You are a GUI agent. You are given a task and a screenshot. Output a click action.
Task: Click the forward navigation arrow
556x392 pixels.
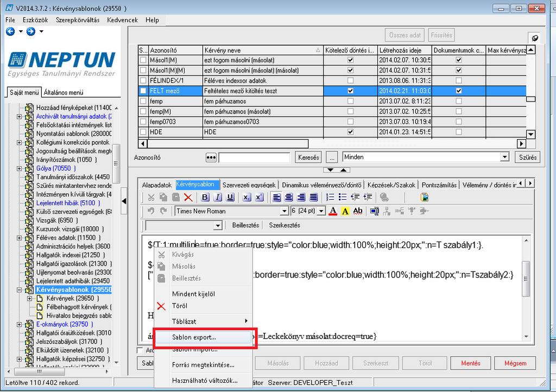click(31, 31)
